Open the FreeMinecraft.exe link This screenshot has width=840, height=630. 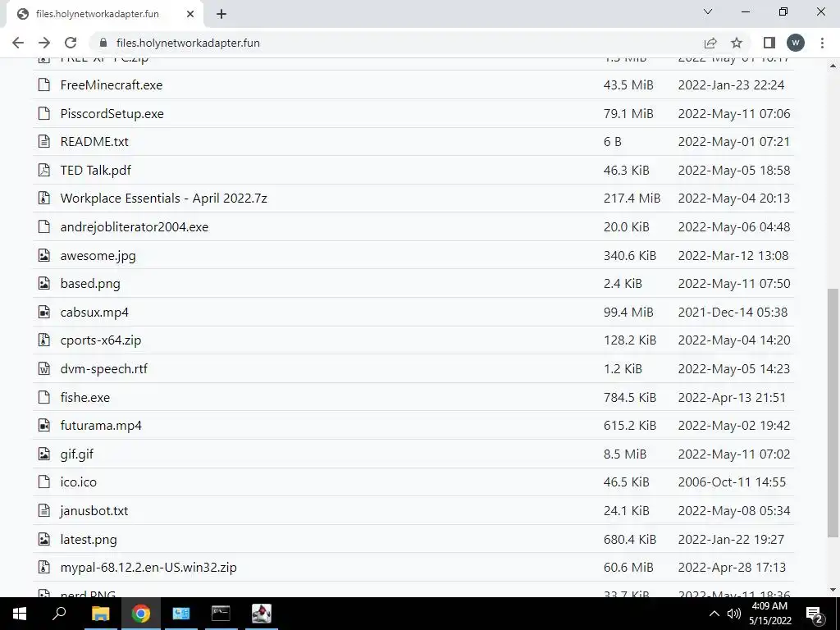(112, 84)
